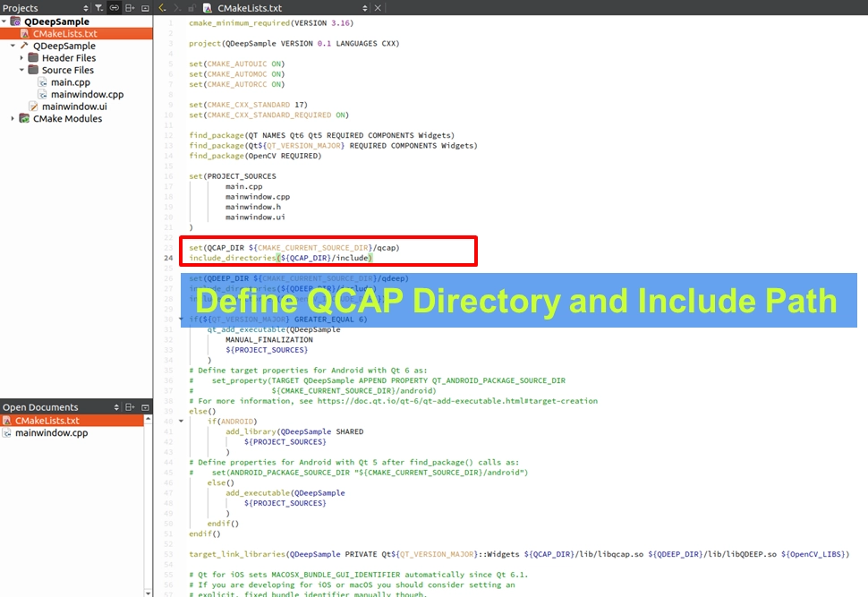The image size is (868, 597).
Task: Open the CMakeLists.txt document selector dropdown
Action: (x=365, y=8)
